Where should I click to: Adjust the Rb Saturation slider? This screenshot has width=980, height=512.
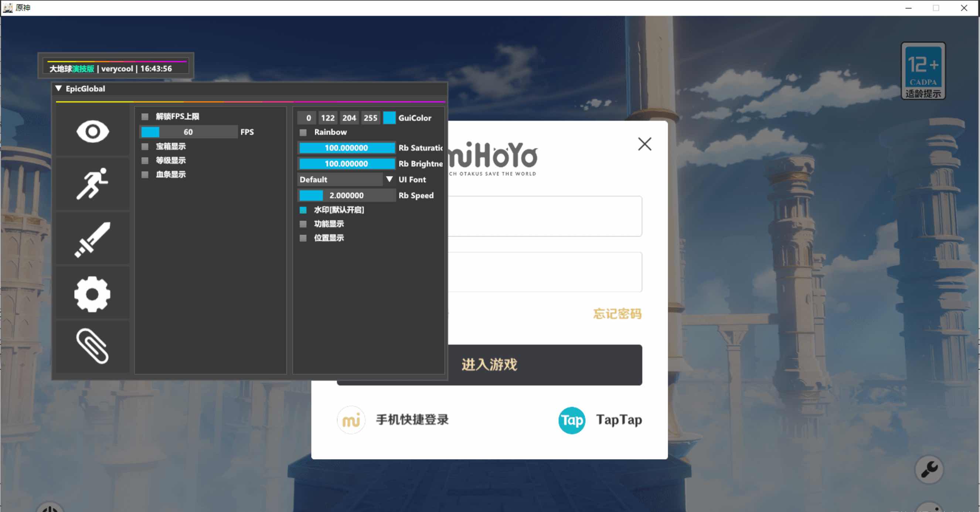point(347,148)
